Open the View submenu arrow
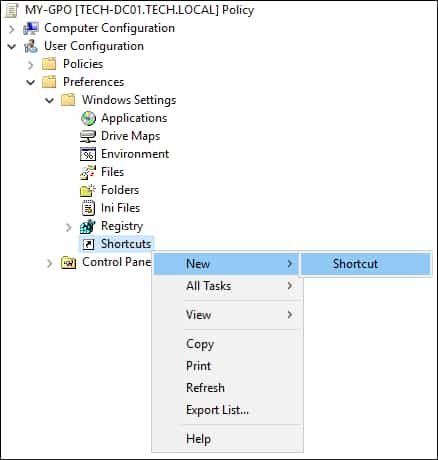Screen dimensions: 438x460 click(x=290, y=314)
